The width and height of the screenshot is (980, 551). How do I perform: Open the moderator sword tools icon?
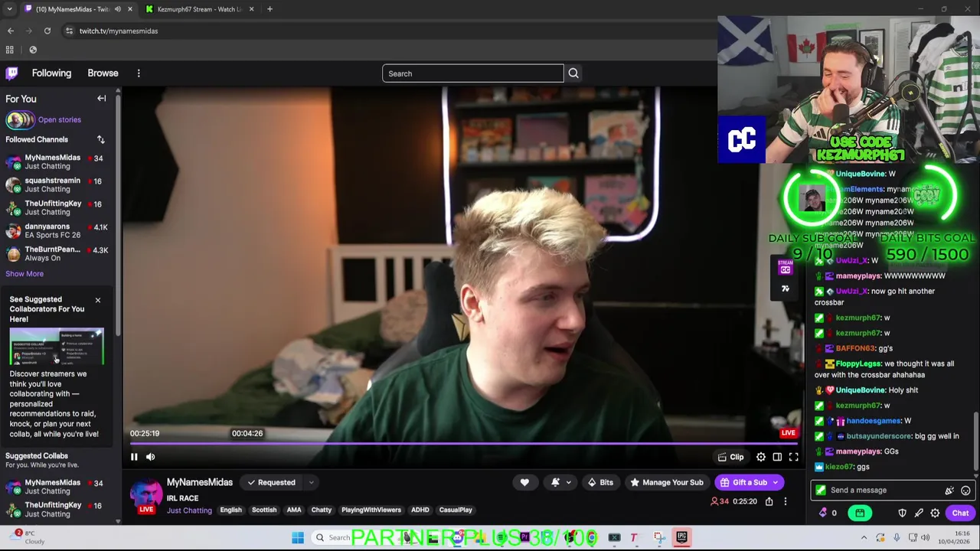click(x=919, y=514)
